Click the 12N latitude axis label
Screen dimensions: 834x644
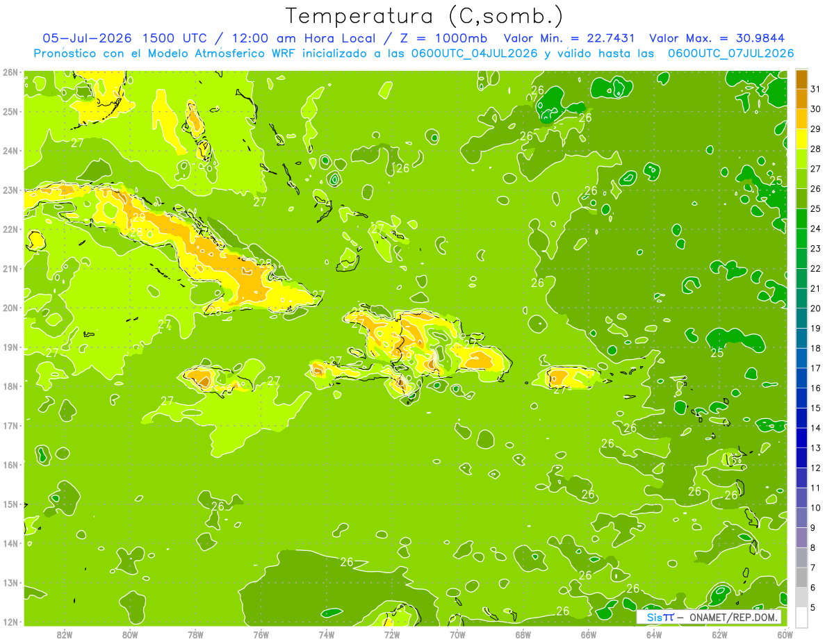point(10,622)
